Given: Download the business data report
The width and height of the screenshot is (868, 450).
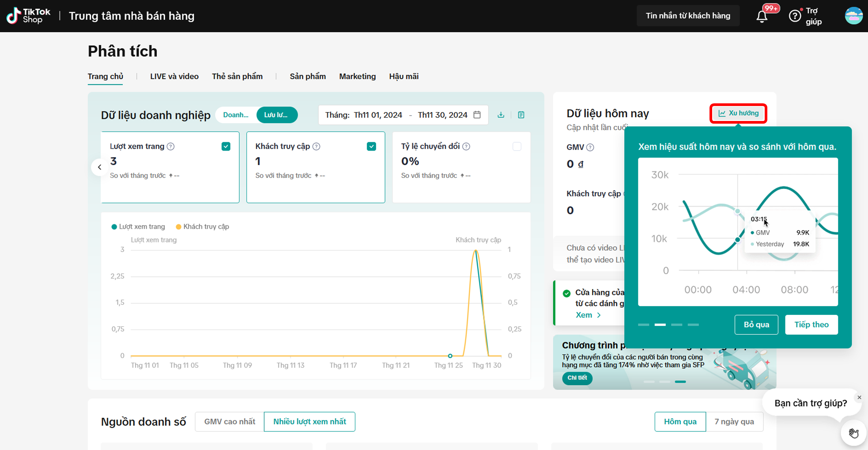Looking at the screenshot, I should click(x=501, y=115).
